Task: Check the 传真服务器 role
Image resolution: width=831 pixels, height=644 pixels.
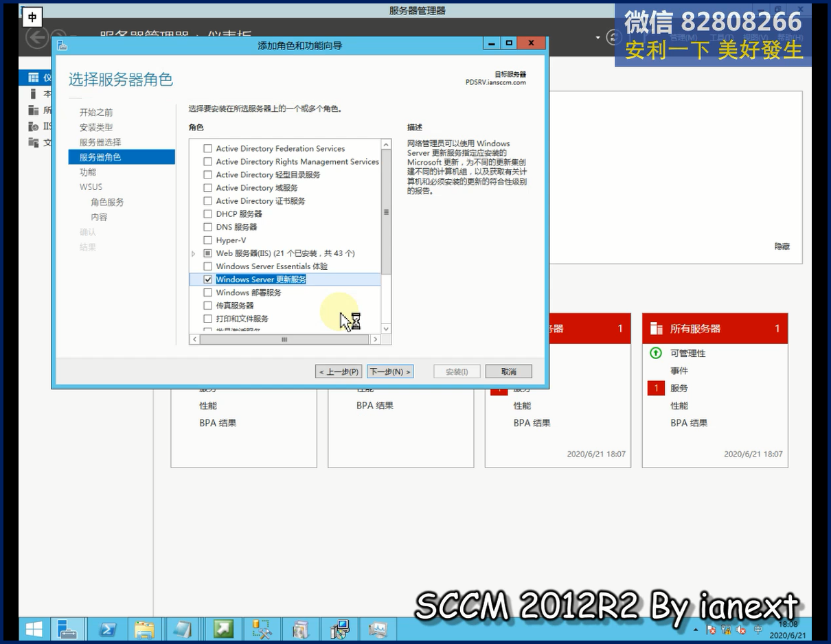Action: click(208, 306)
